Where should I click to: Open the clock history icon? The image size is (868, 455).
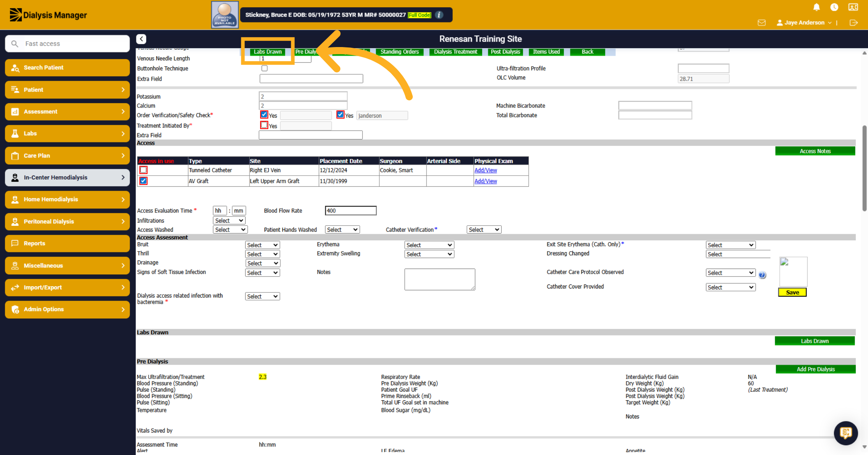(x=834, y=7)
